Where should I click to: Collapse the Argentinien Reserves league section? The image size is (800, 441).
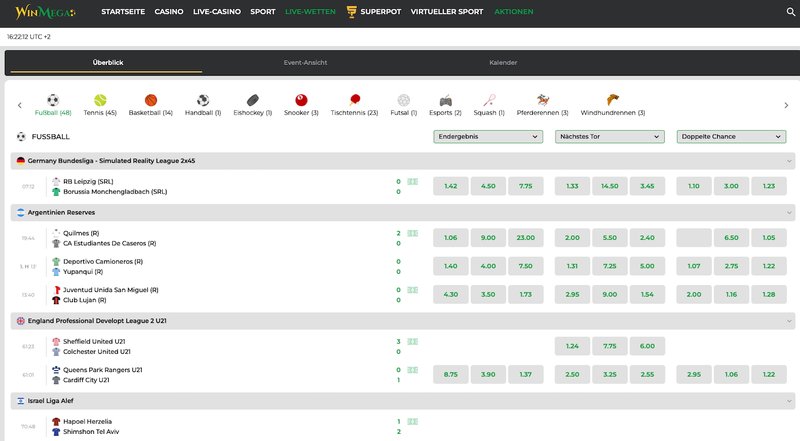[789, 212]
